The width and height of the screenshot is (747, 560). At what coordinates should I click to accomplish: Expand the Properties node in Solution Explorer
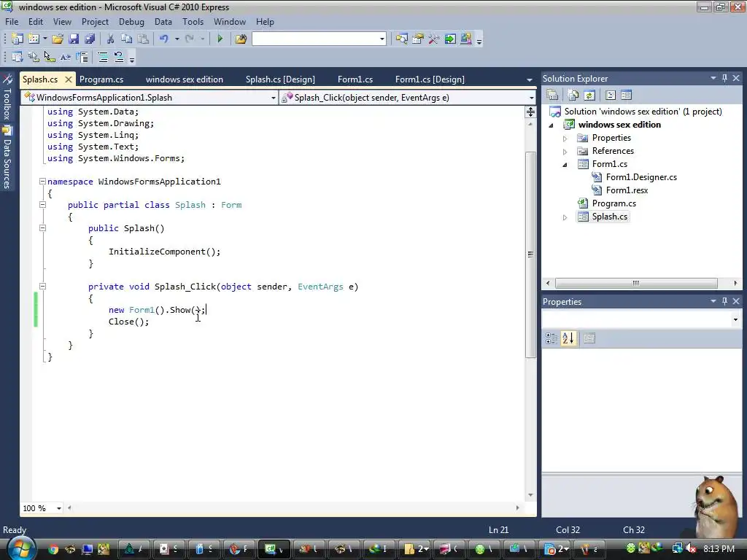click(565, 139)
